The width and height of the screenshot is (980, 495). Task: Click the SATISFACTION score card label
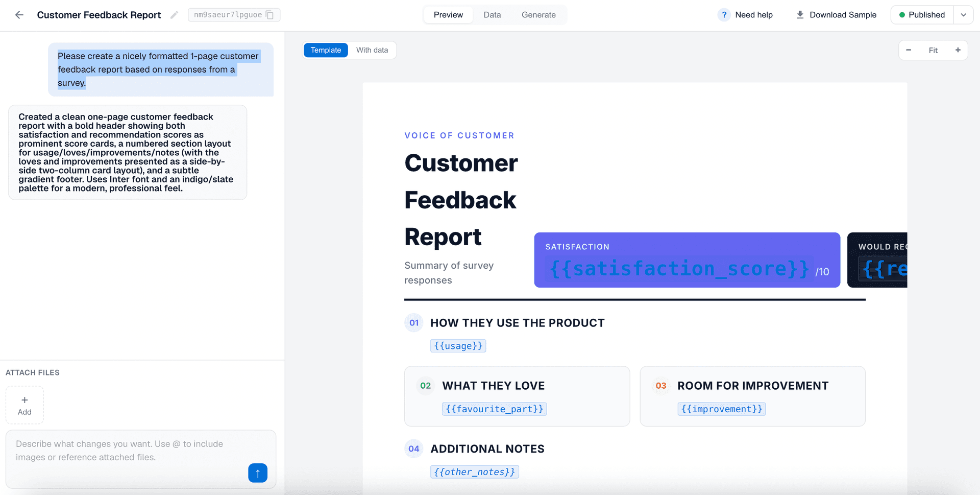[577, 247]
